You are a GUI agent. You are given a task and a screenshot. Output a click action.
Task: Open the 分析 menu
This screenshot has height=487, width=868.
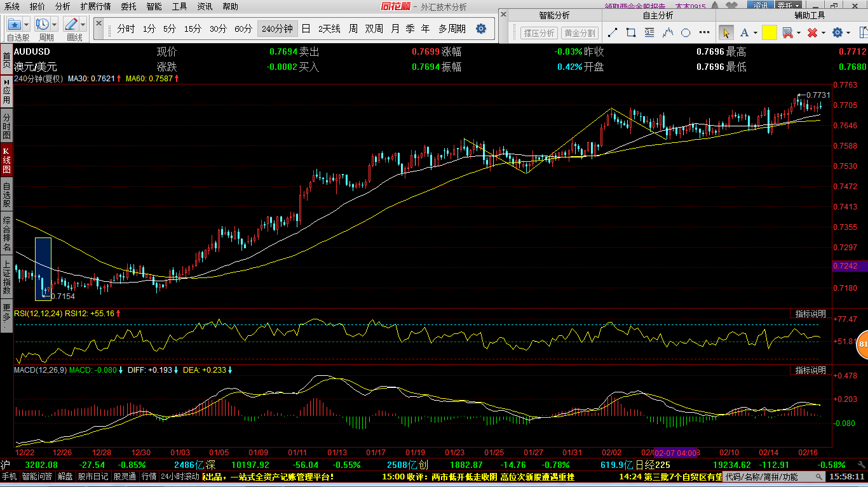tap(63, 6)
